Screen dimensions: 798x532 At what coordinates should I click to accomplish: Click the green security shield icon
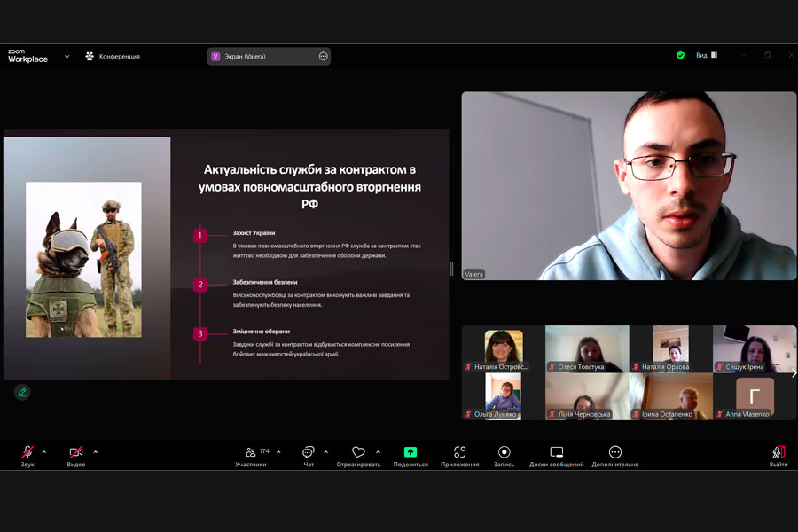coord(680,55)
